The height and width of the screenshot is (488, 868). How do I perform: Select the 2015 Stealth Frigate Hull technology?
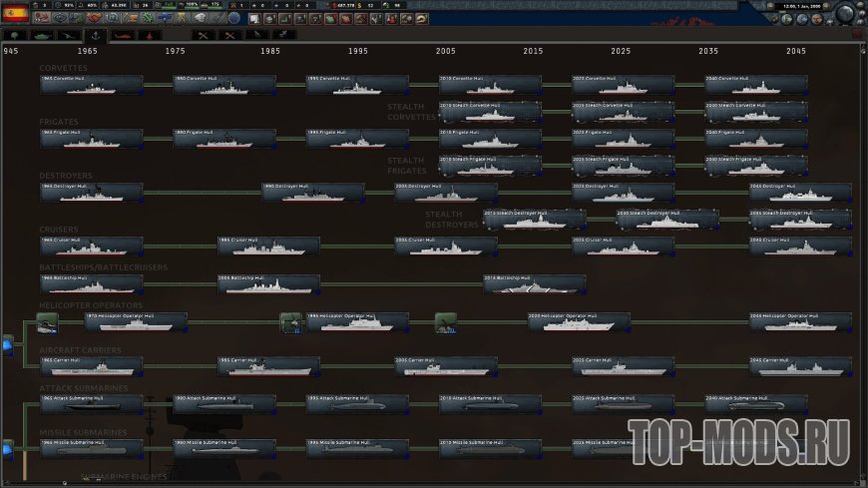[490, 166]
